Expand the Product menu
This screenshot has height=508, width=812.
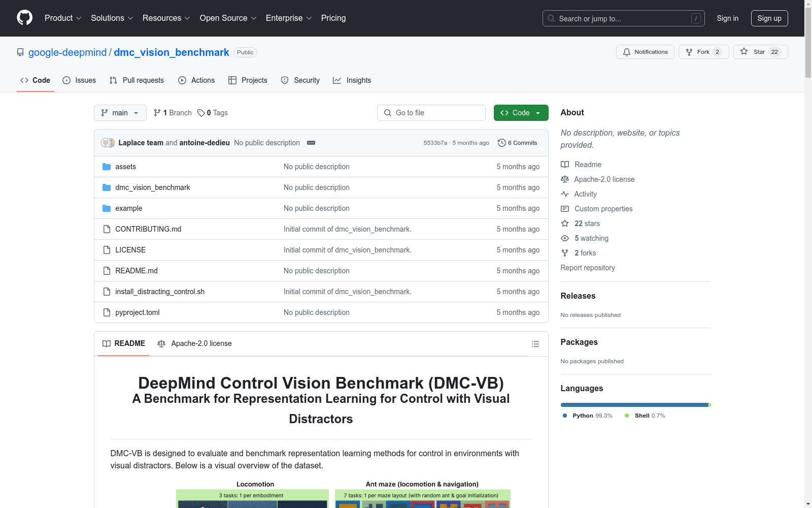click(x=63, y=18)
